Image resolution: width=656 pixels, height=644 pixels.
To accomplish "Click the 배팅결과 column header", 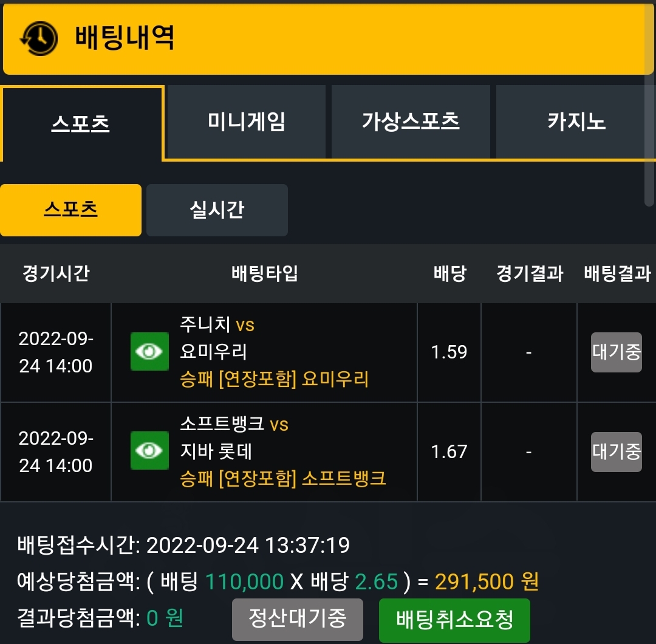I will coord(617,273).
